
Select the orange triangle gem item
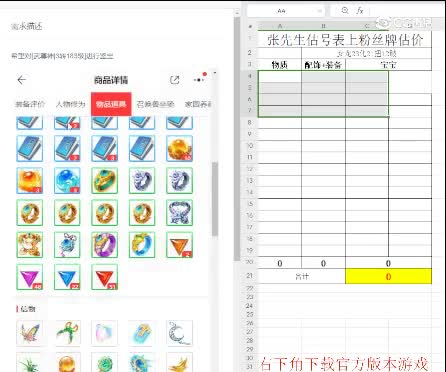pyautogui.click(x=179, y=245)
